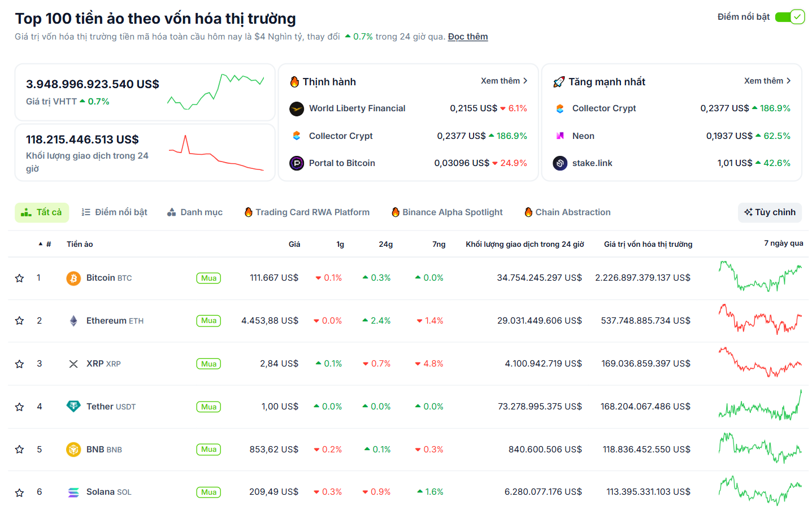
Task: Click the Tether USDT coin icon
Action: (73, 406)
